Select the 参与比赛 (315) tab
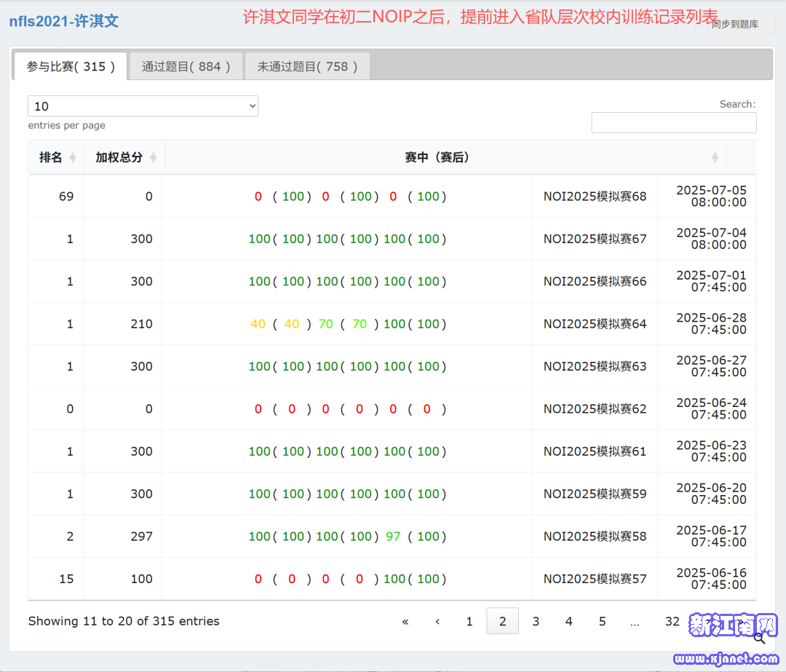The width and height of the screenshot is (786, 672). coord(71,66)
